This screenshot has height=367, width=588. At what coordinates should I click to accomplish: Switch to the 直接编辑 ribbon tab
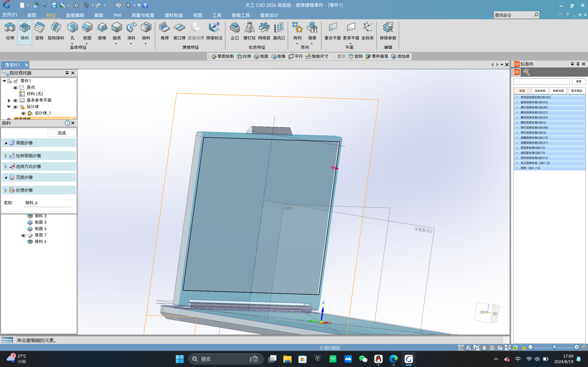point(75,15)
